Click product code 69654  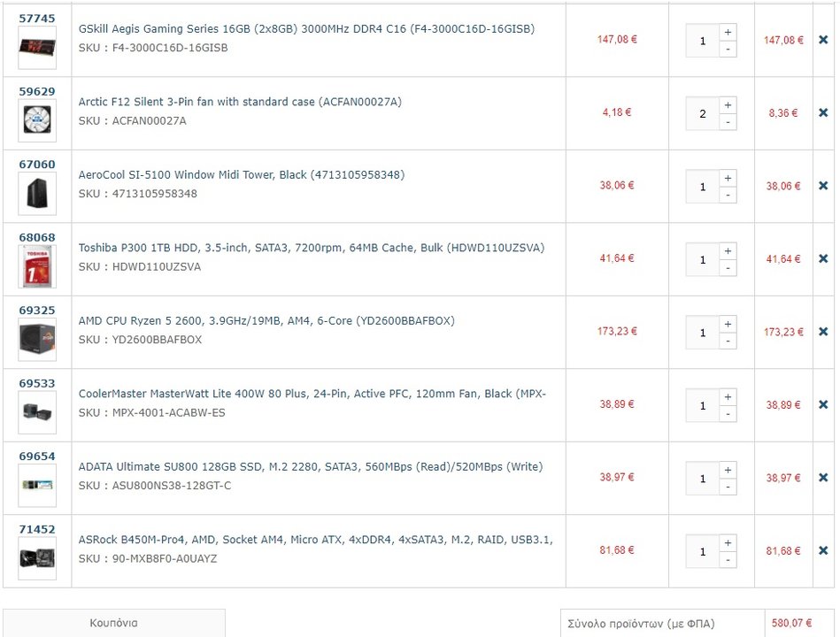(x=37, y=456)
